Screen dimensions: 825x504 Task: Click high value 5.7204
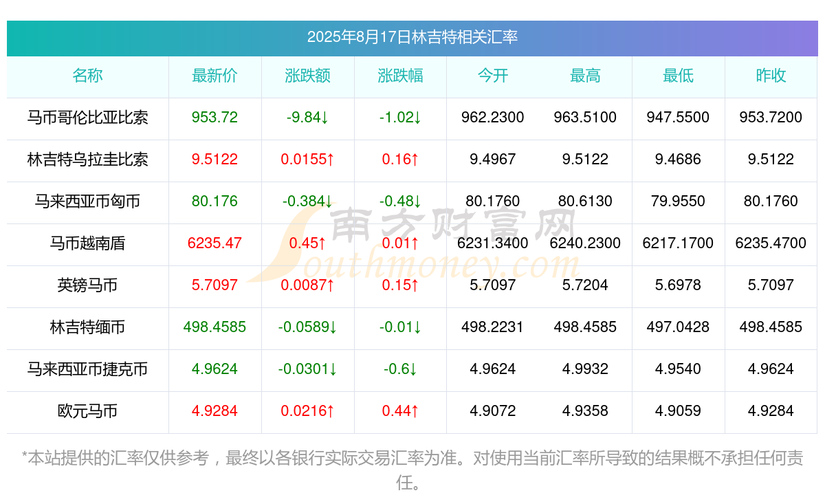[585, 285]
